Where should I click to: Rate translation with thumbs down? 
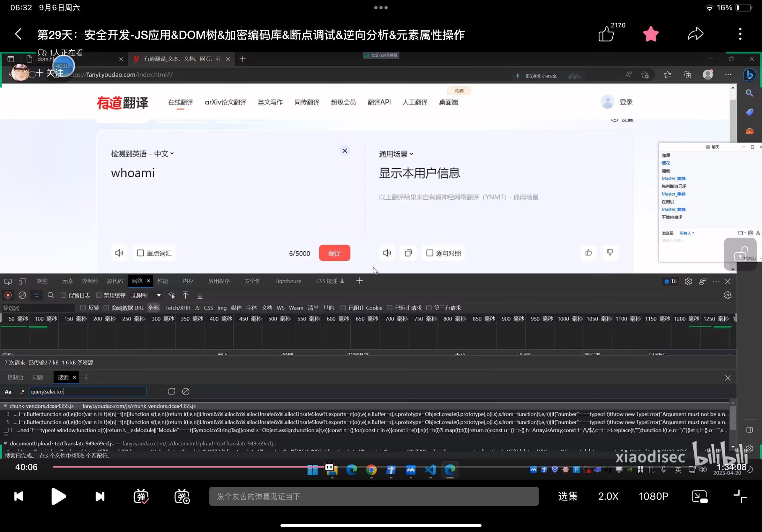click(610, 253)
